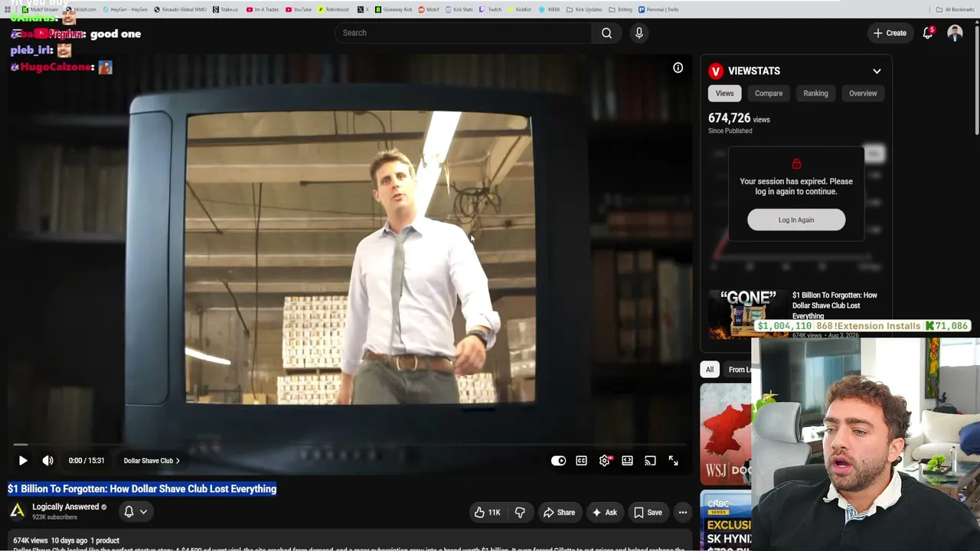Open the player settings gear
Screen dimensions: 980x551
click(605, 461)
